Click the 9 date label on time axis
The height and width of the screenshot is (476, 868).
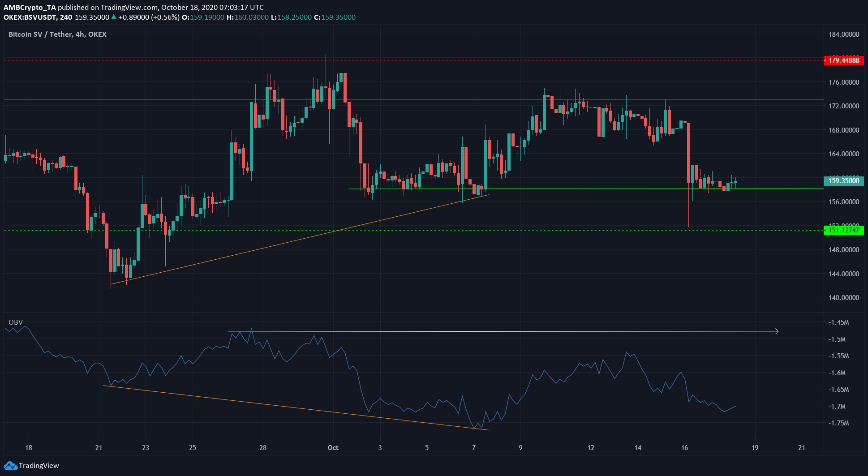(x=520, y=448)
